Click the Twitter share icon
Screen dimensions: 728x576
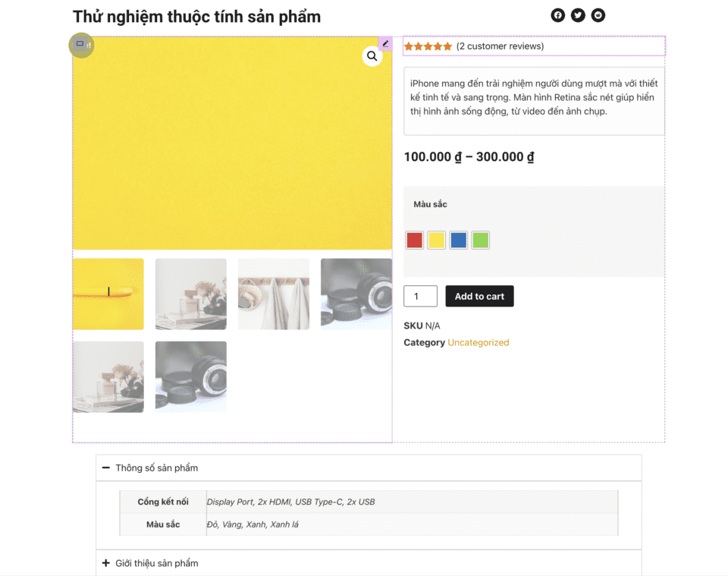578,15
